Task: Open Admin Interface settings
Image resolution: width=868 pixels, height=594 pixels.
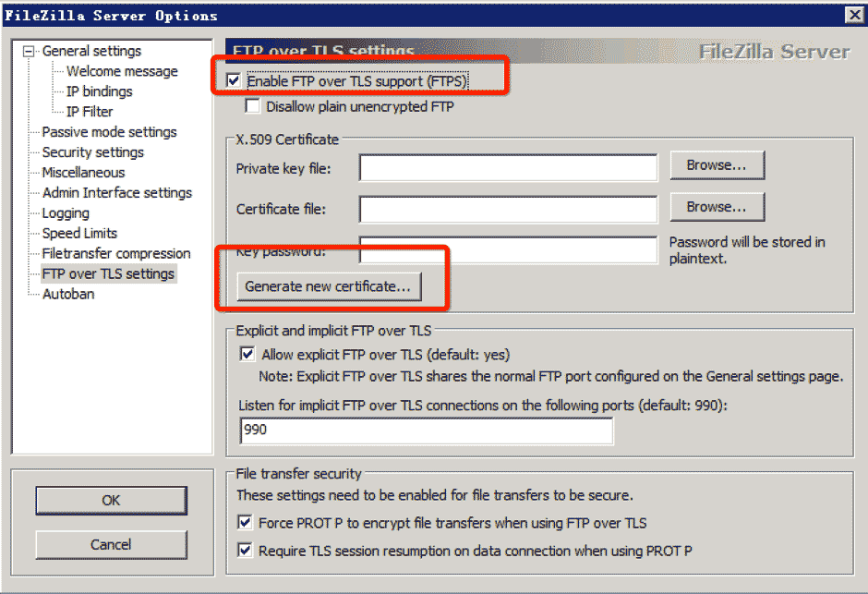Action: pyautogui.click(x=116, y=193)
